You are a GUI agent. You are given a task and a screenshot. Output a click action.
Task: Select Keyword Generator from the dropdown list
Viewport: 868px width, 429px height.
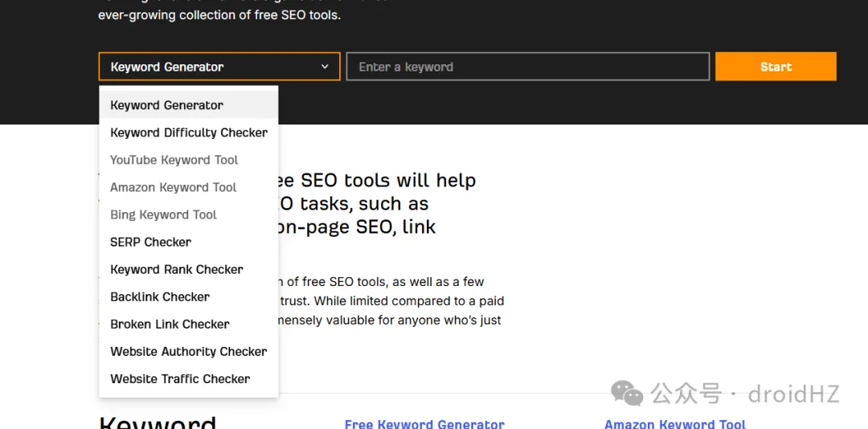167,105
